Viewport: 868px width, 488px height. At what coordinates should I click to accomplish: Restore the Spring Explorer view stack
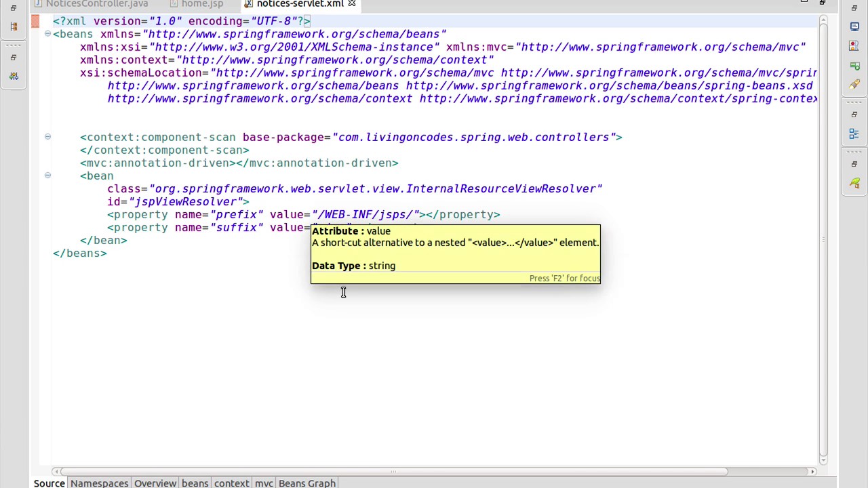click(854, 164)
